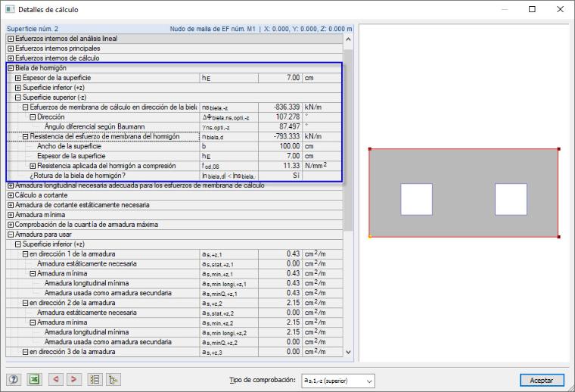
Task: Click the vertical scrollbar thumb
Action: click(348, 139)
